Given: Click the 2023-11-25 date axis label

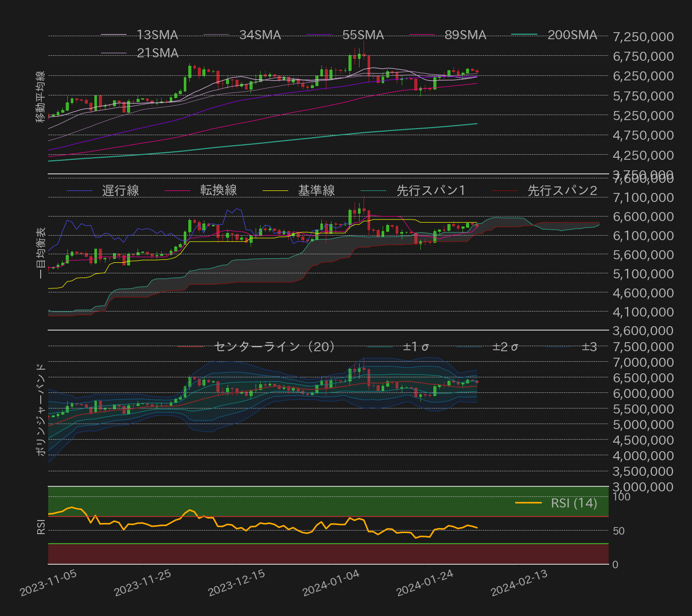Looking at the screenshot, I should click(x=142, y=583).
